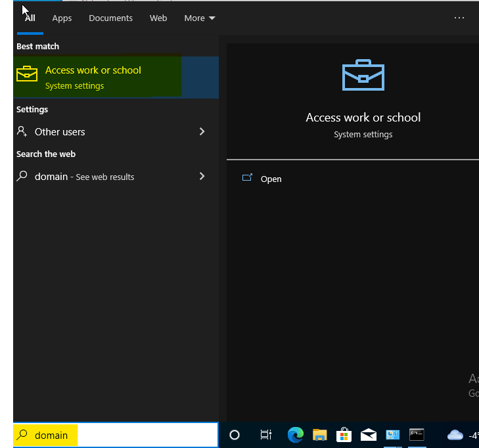This screenshot has width=479, height=448.
Task: Switch to the All search tab
Action: (30, 18)
